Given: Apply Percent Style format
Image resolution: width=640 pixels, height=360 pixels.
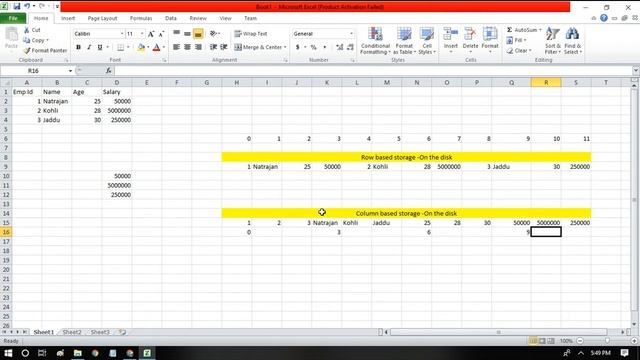Looking at the screenshot, I should [313, 47].
